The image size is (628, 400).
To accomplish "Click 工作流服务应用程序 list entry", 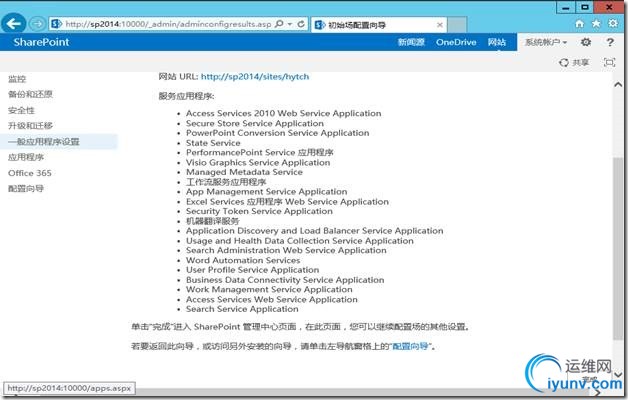I will click(226, 182).
